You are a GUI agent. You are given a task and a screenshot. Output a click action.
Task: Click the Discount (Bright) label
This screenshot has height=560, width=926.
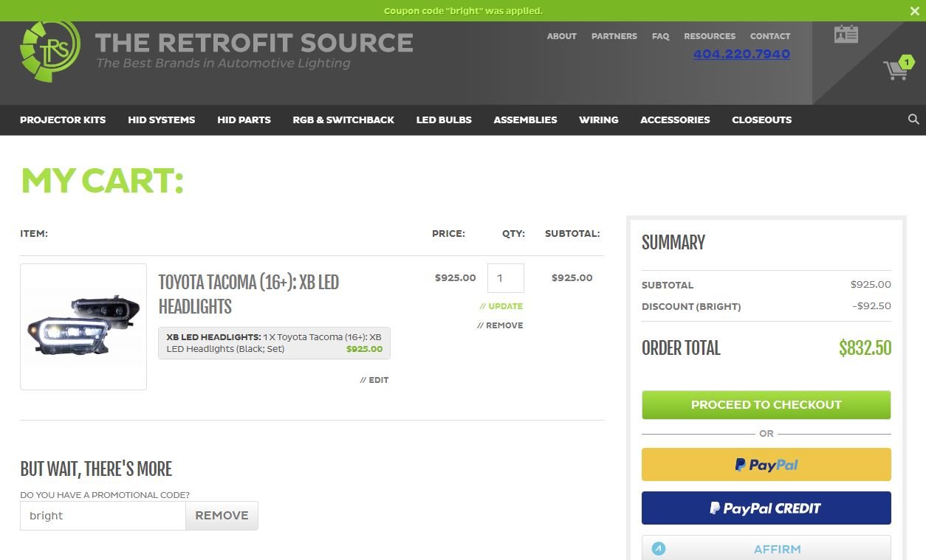pyautogui.click(x=691, y=306)
